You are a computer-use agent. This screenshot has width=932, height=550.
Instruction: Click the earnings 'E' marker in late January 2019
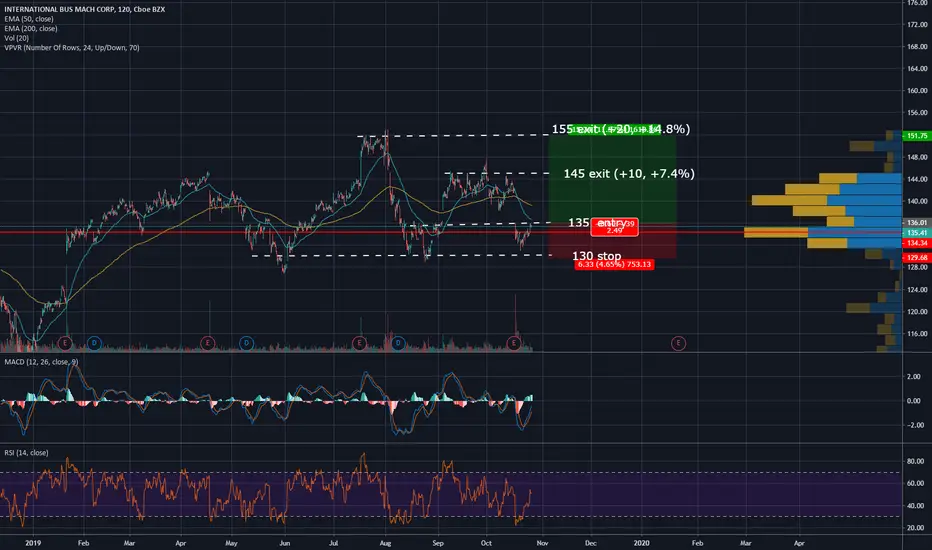pos(65,343)
